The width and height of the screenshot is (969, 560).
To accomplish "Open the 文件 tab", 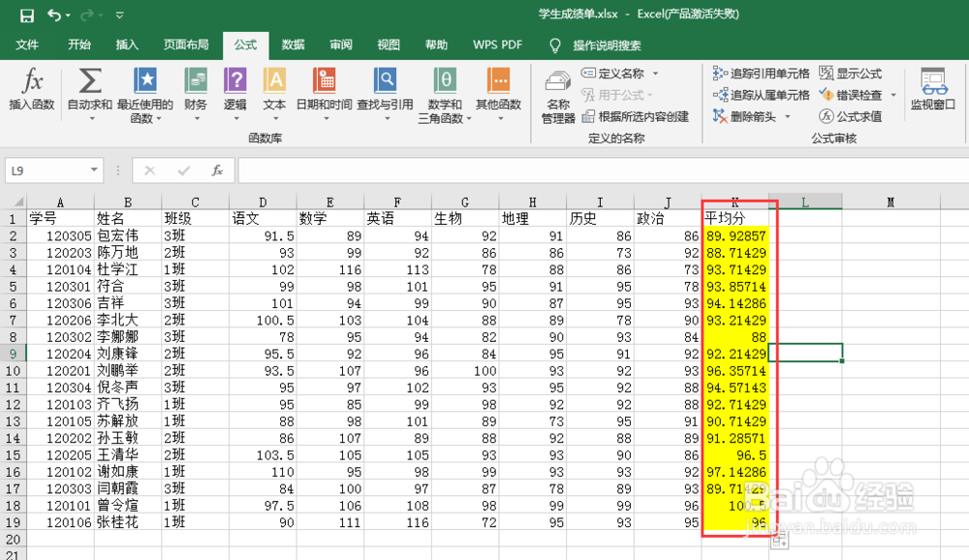I will coord(27,45).
